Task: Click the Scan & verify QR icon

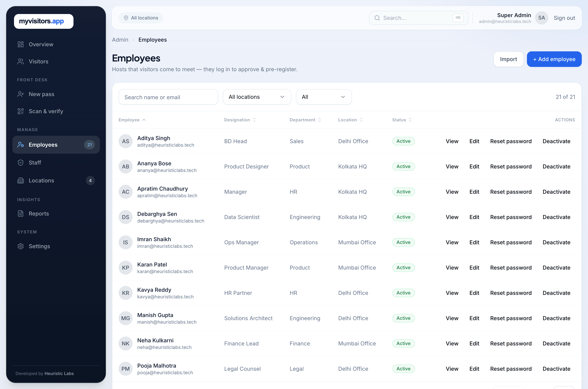Action: 21,111
